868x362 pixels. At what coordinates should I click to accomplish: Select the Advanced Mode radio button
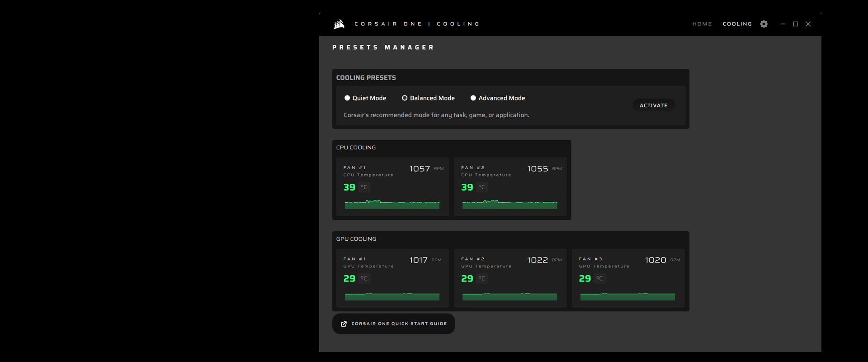tap(473, 98)
